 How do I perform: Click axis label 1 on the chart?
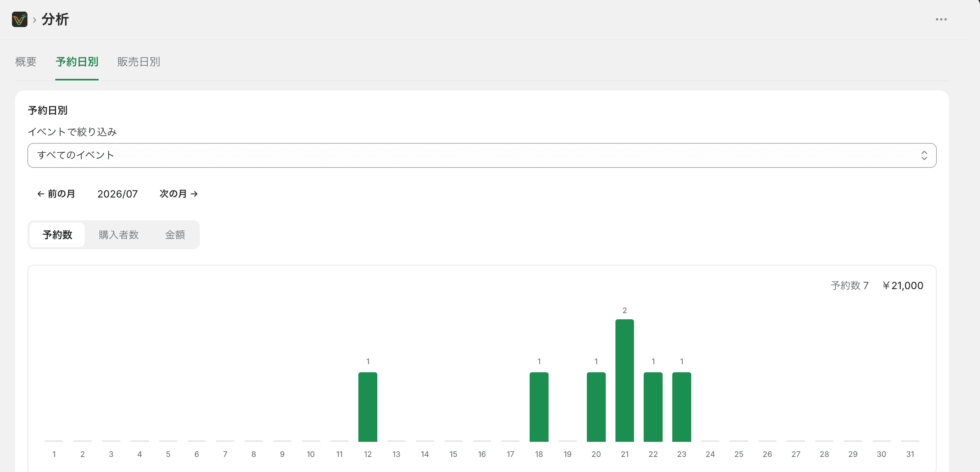click(54, 454)
